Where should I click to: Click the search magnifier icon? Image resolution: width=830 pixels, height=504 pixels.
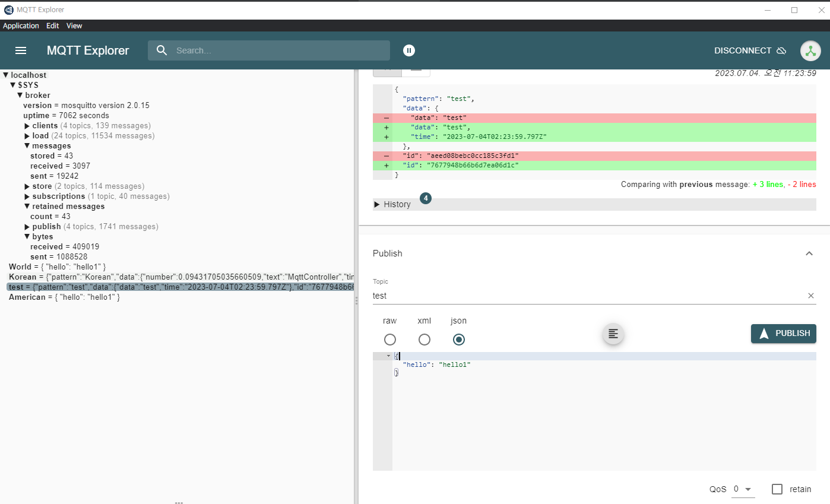click(x=162, y=50)
